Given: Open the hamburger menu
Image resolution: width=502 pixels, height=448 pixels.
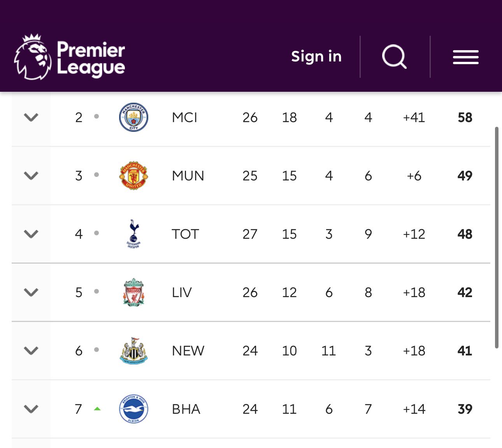Looking at the screenshot, I should click(465, 57).
